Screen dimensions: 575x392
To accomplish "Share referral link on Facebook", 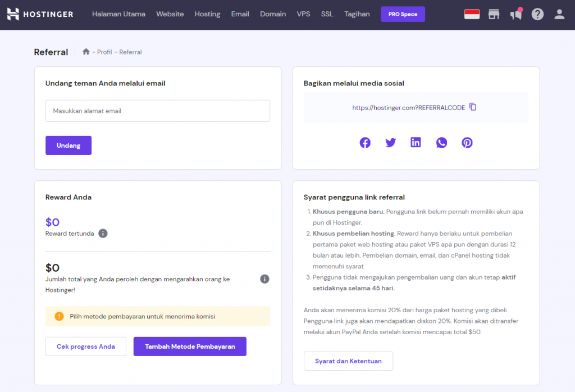I will 365,143.
